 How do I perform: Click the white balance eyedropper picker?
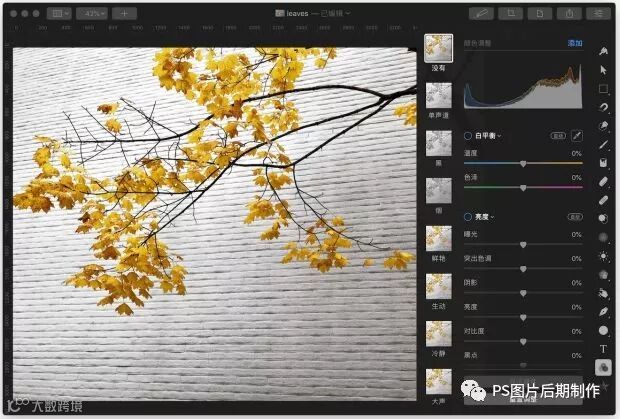577,136
